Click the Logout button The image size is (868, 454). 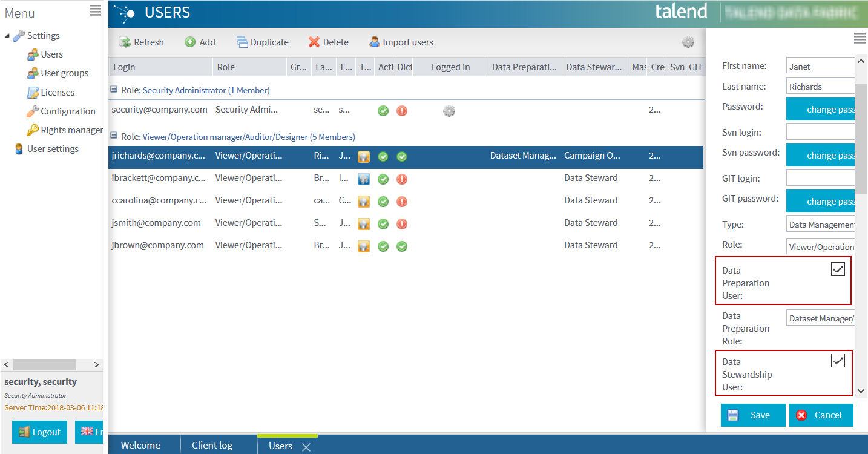coord(40,432)
